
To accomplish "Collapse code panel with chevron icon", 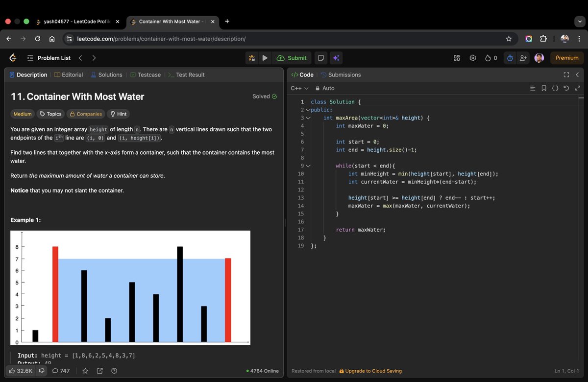I will click(x=577, y=75).
